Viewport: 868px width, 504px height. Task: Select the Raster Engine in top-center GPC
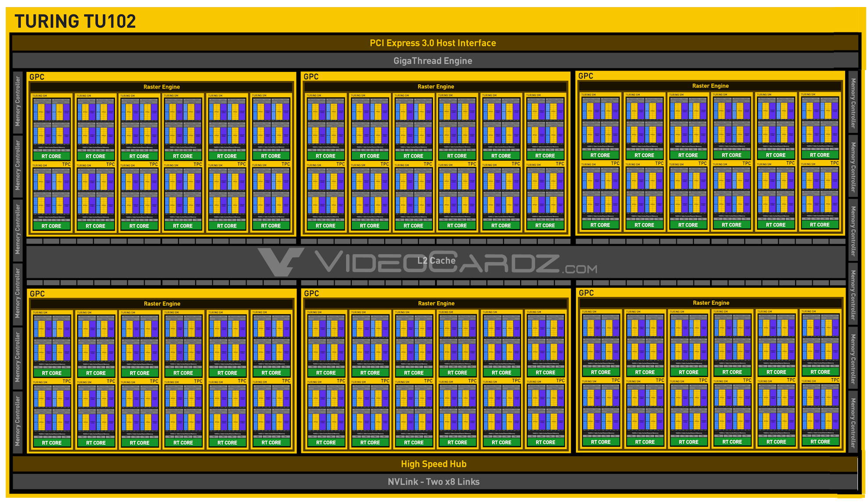click(434, 93)
